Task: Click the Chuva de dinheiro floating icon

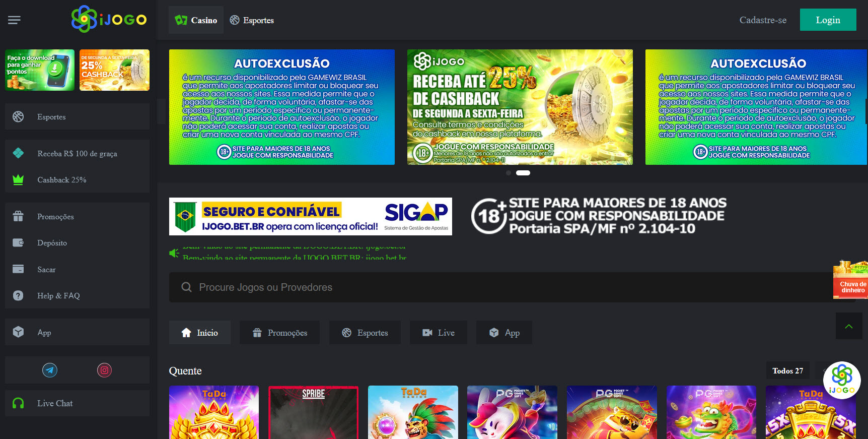Action: [x=851, y=280]
